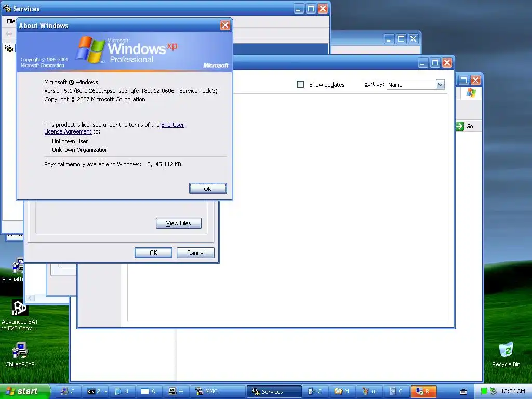Image resolution: width=532 pixels, height=399 pixels.
Task: Maximize the window containing Show updates
Action: pyautogui.click(x=435, y=63)
